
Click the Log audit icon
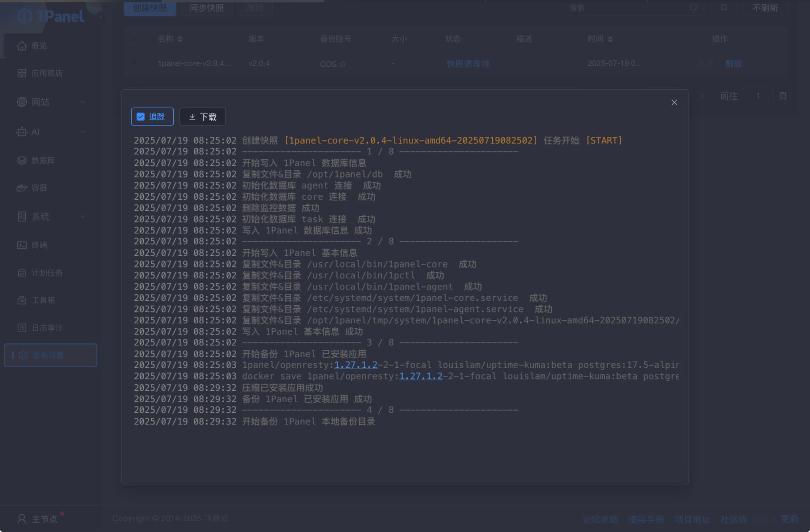point(22,328)
